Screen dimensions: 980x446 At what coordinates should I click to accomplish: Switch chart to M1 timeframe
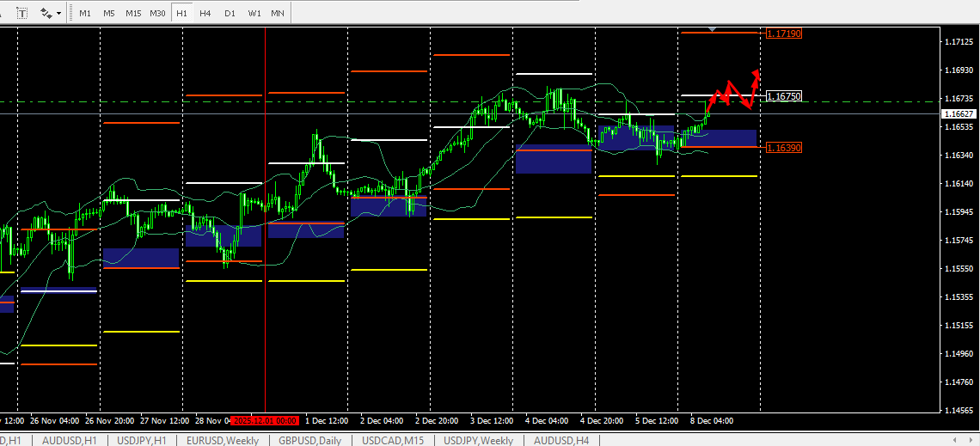(85, 13)
